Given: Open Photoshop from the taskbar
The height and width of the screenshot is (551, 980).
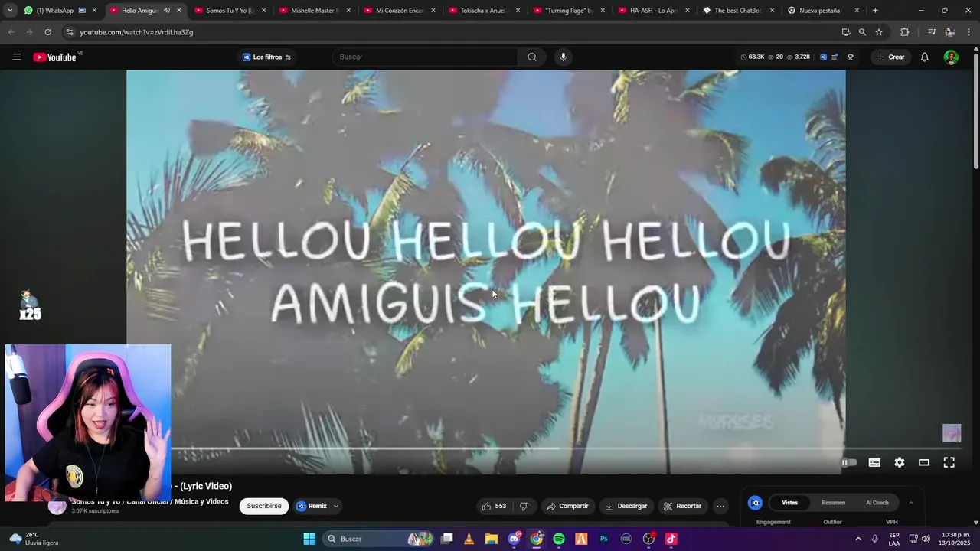Looking at the screenshot, I should (x=604, y=539).
